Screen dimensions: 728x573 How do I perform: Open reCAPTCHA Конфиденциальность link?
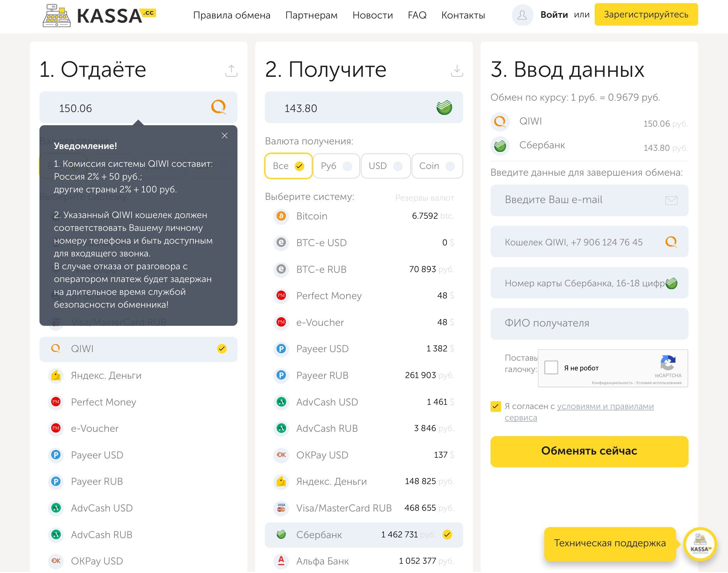612,383
